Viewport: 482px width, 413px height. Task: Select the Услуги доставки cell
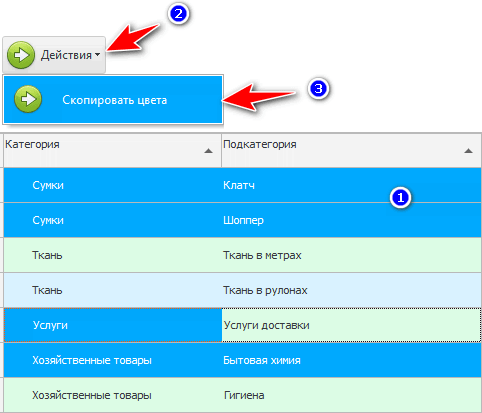pos(351,325)
